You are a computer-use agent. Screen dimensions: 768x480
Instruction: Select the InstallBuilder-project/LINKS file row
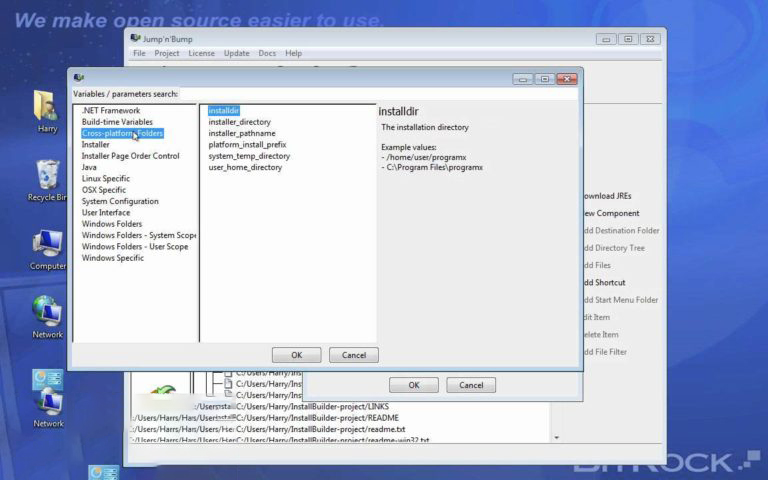[x=312, y=407]
